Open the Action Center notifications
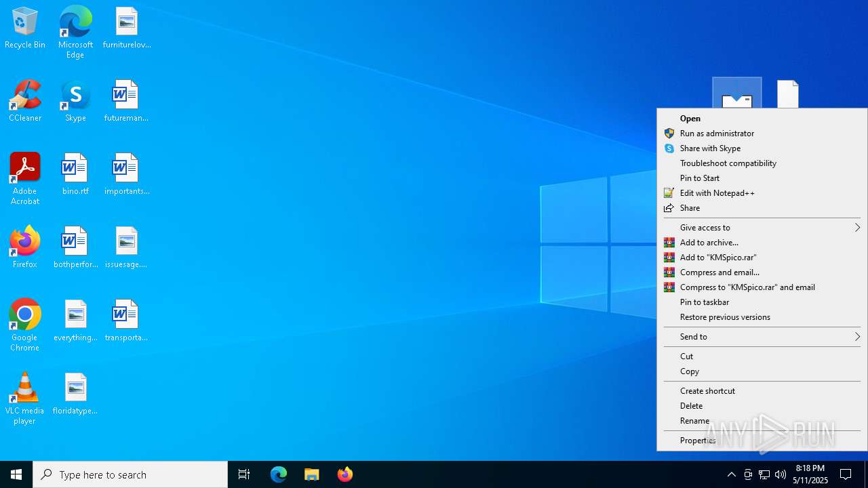 pyautogui.click(x=846, y=474)
